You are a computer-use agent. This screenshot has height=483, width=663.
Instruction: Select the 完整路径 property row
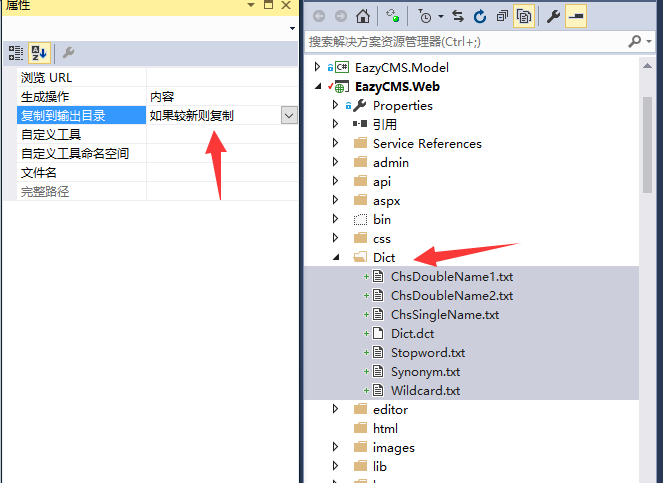(157, 192)
